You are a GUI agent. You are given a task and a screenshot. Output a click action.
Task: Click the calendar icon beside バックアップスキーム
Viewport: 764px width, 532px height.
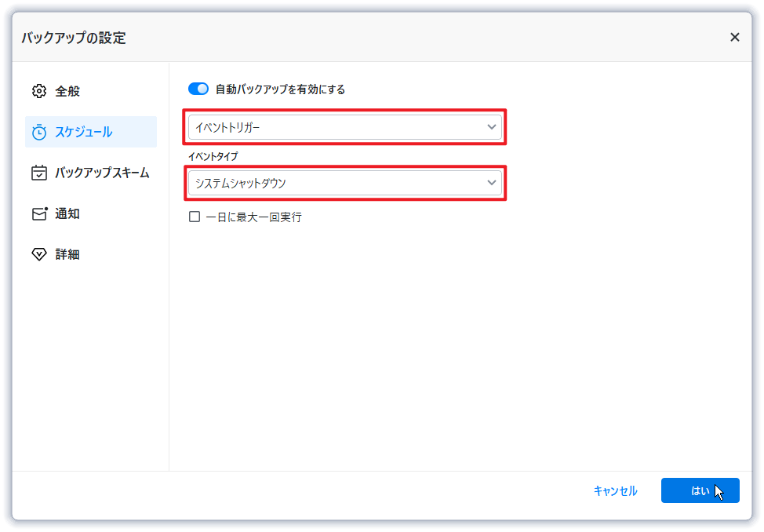click(39, 173)
